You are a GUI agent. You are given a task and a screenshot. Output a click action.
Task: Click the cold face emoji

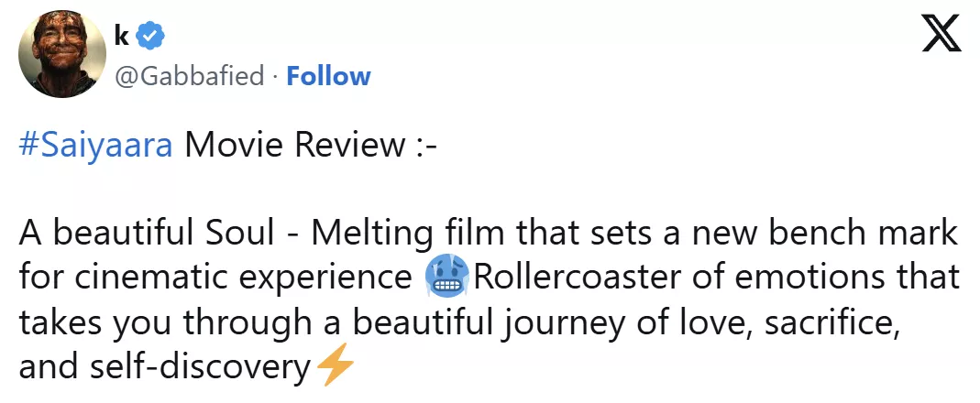[446, 277]
